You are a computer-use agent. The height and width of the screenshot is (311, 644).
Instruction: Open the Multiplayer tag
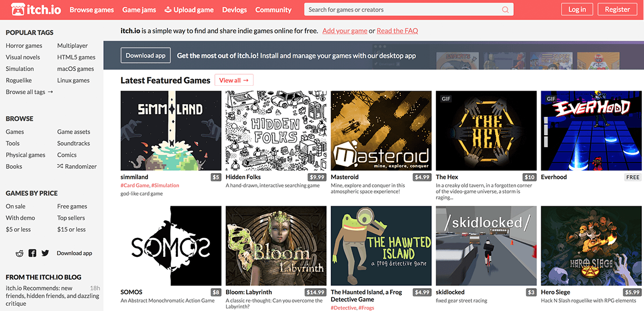(72, 46)
